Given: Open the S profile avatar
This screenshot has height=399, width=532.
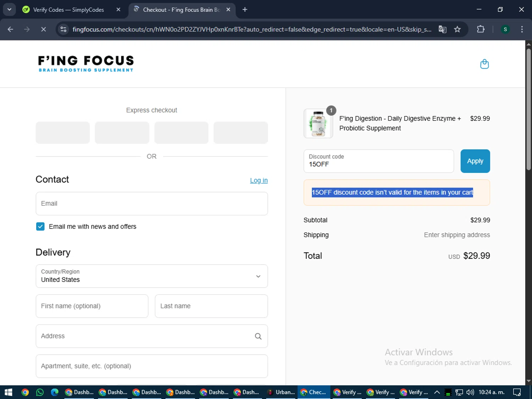Looking at the screenshot, I should click(505, 29).
